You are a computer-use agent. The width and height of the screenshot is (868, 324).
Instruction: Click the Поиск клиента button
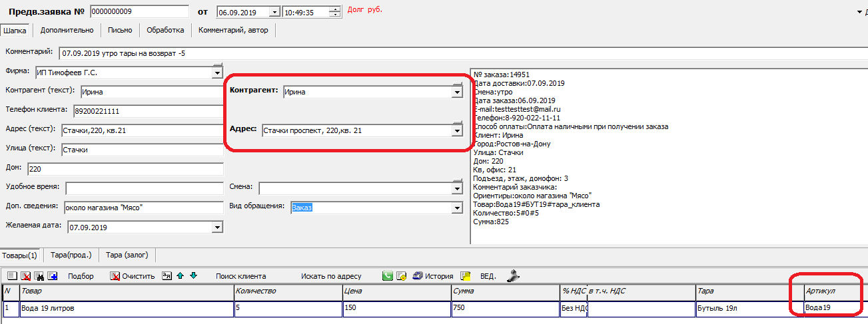[x=240, y=276]
